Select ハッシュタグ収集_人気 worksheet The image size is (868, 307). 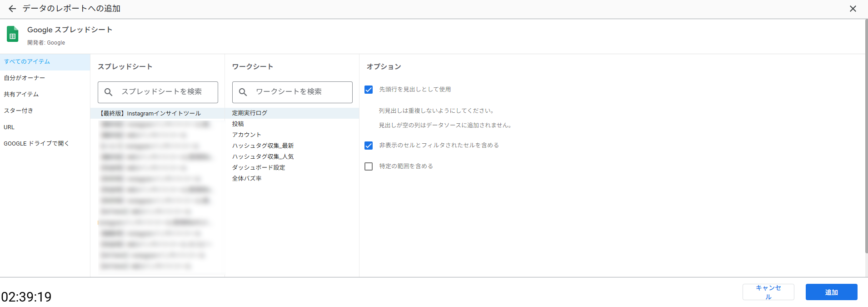(292, 157)
